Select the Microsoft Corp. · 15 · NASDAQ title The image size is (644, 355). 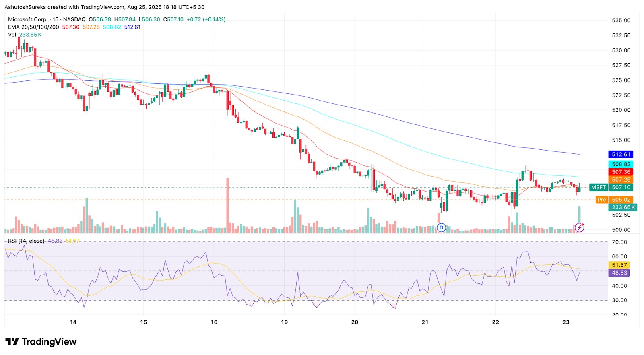pos(47,19)
